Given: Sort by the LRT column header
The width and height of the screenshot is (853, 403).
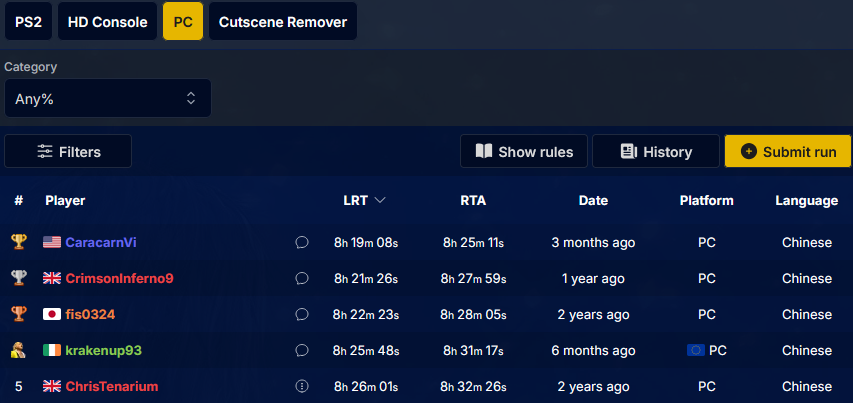Looking at the screenshot, I should point(364,201).
